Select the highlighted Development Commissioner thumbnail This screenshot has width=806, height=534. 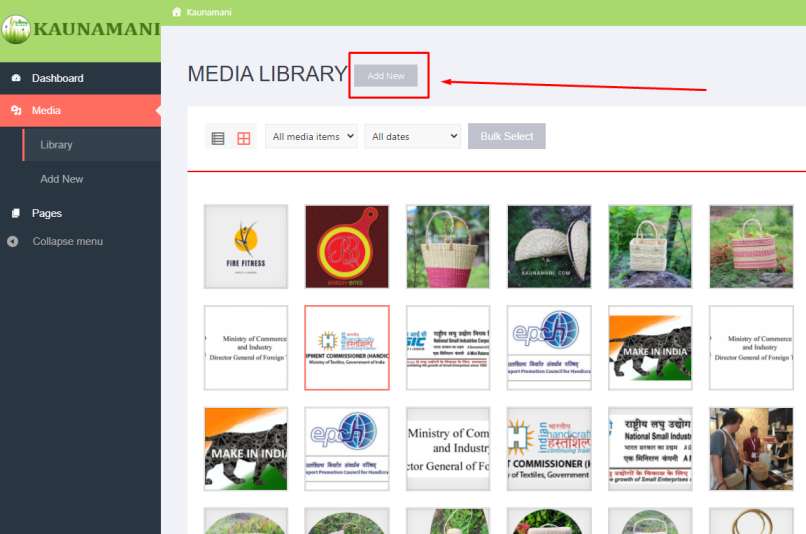(347, 348)
